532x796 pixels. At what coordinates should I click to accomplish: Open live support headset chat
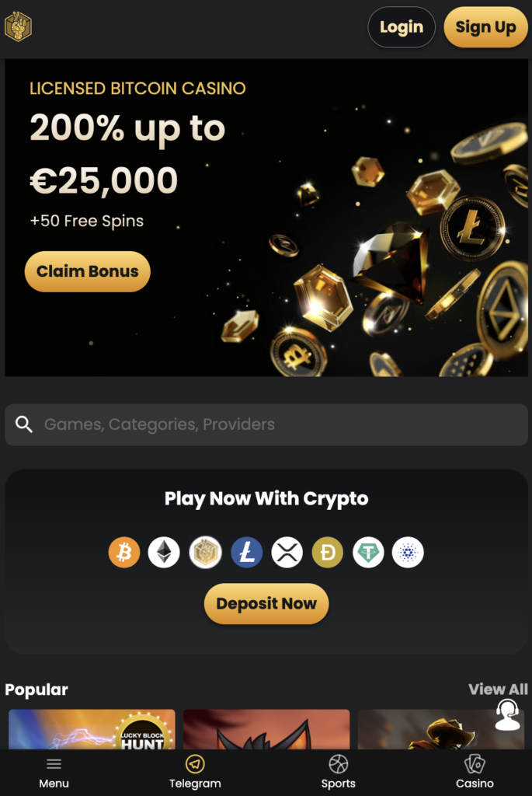tap(507, 714)
